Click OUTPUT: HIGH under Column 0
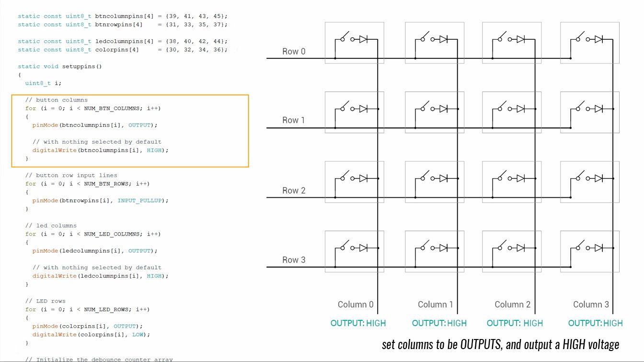The height and width of the screenshot is (362, 644). tap(358, 323)
